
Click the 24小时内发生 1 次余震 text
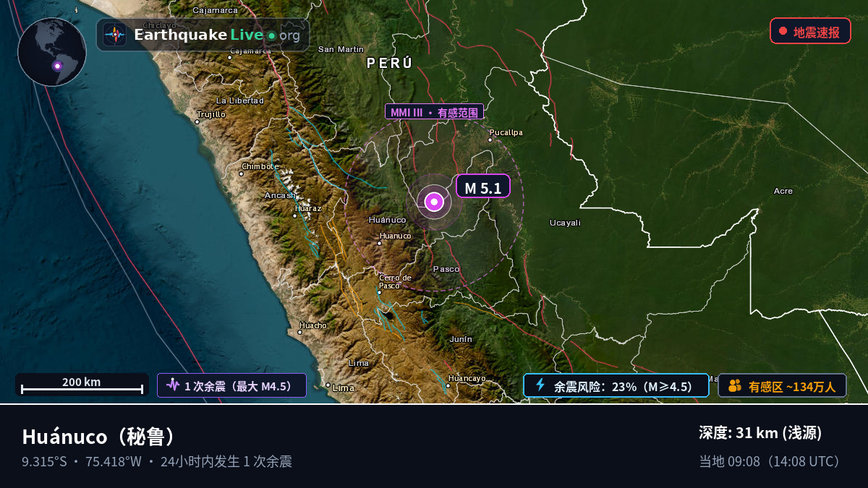point(226,462)
